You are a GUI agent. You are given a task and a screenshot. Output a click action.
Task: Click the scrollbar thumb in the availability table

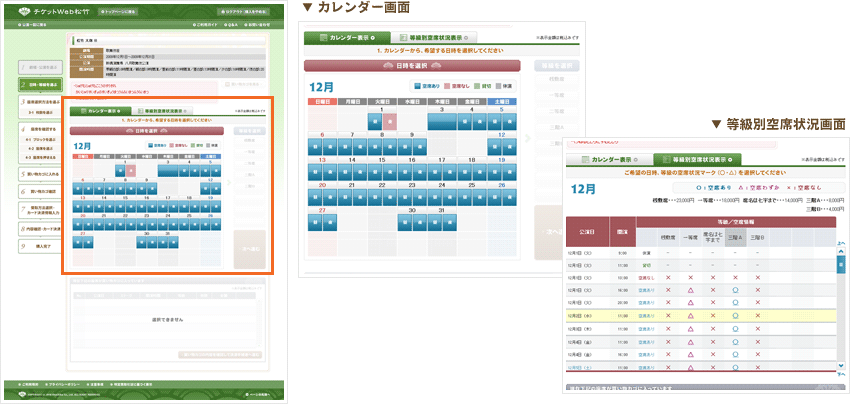[841, 264]
